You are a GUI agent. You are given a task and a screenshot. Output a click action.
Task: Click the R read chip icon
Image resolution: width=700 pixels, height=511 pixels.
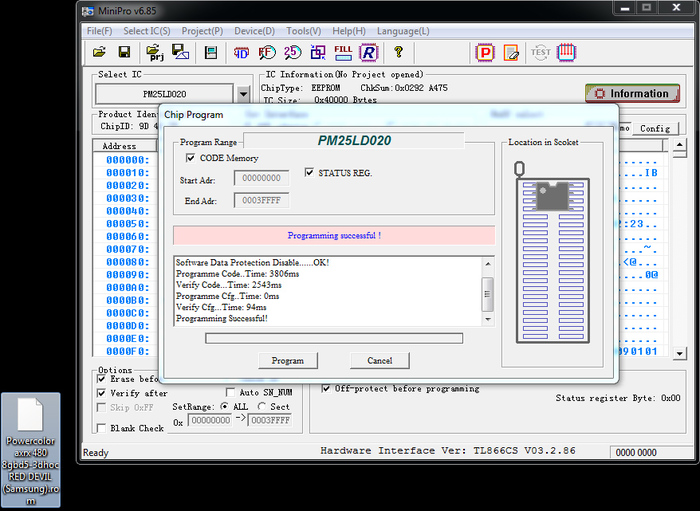369,53
